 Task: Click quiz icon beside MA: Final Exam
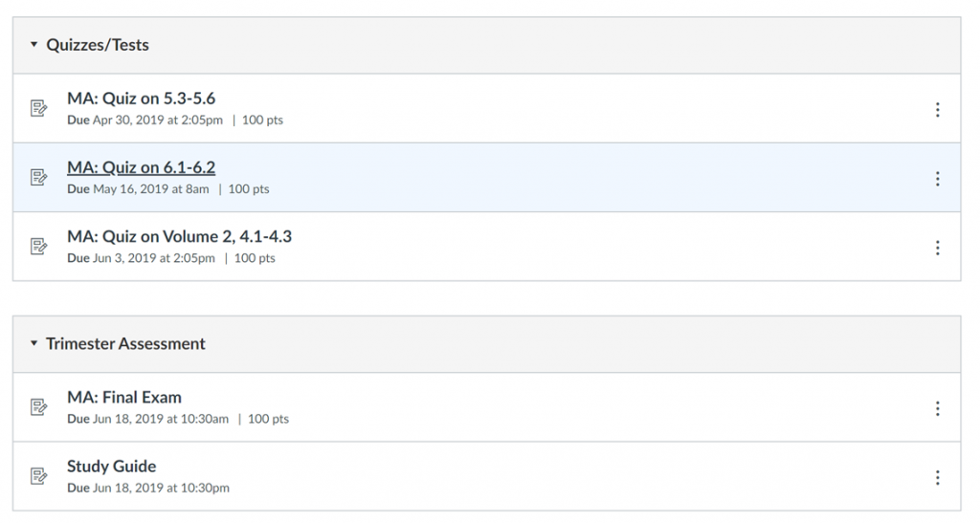38,407
